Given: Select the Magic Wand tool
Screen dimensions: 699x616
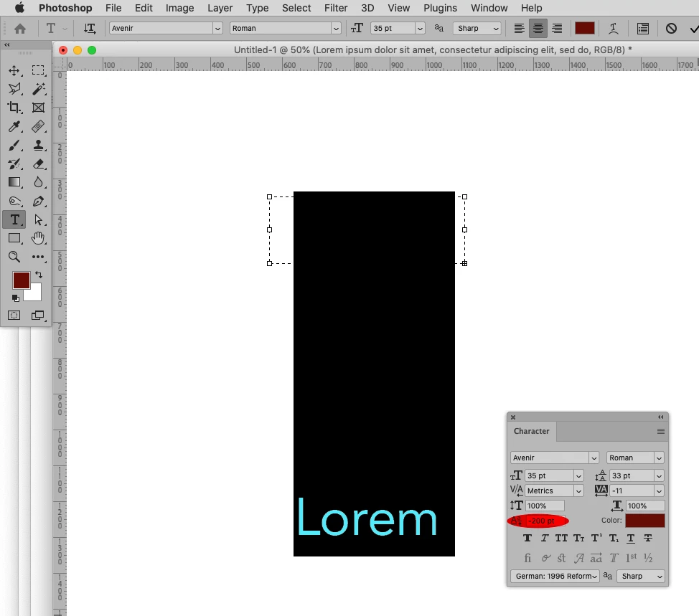Looking at the screenshot, I should click(x=38, y=89).
